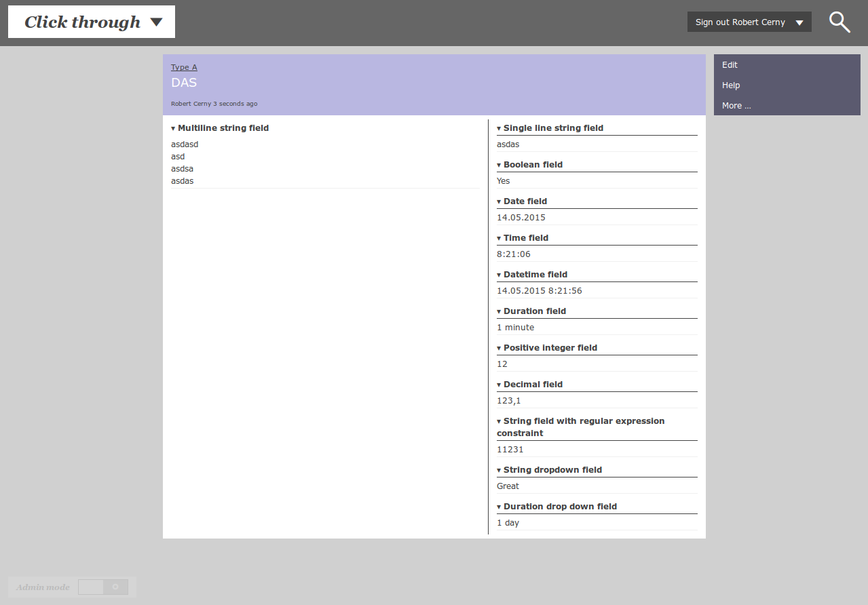
Task: Open Help from the side menu
Action: click(731, 85)
